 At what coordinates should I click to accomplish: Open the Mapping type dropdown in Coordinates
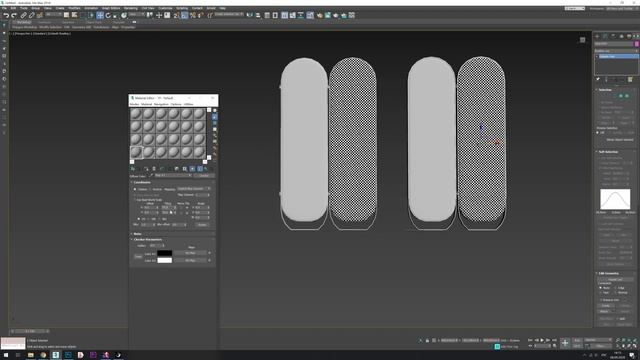click(194, 189)
